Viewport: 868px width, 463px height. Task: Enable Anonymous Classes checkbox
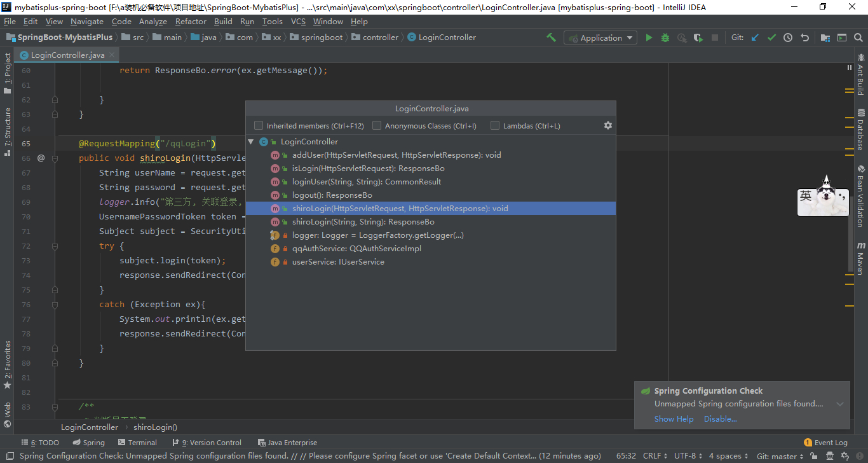[x=377, y=125]
